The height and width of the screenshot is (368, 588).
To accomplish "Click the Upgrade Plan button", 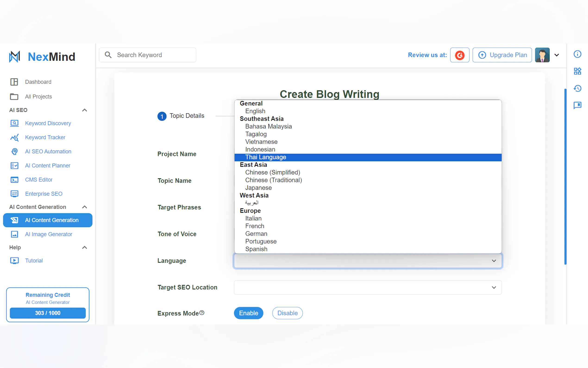I will pos(502,55).
